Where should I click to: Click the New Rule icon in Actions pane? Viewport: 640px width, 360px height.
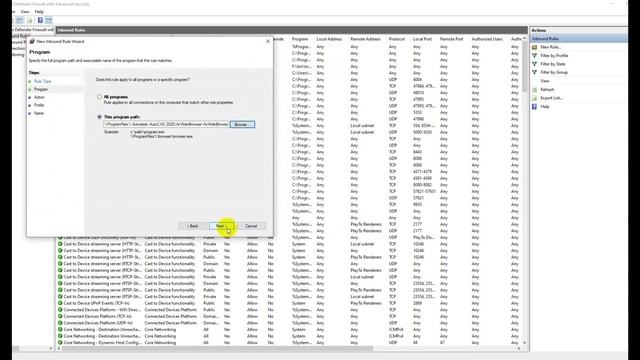(535, 47)
